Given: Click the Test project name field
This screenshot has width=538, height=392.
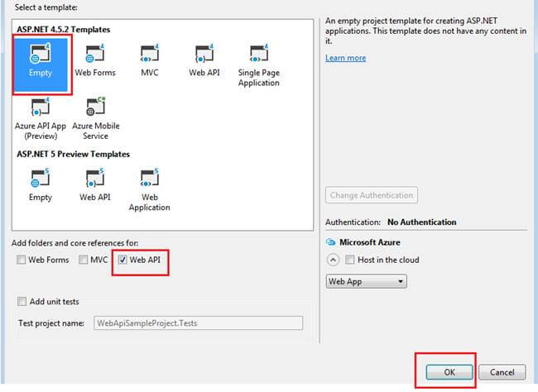Looking at the screenshot, I should [x=199, y=323].
